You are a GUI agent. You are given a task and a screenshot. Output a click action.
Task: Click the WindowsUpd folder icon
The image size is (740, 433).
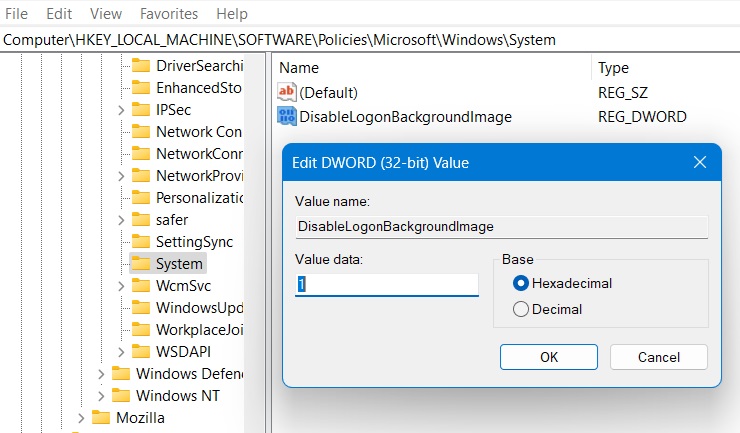[x=141, y=308]
